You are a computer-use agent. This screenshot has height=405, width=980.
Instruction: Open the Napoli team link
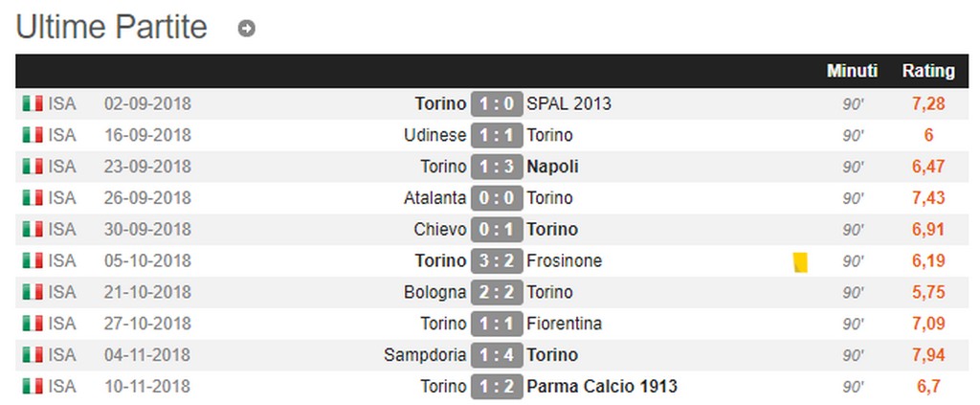552,167
